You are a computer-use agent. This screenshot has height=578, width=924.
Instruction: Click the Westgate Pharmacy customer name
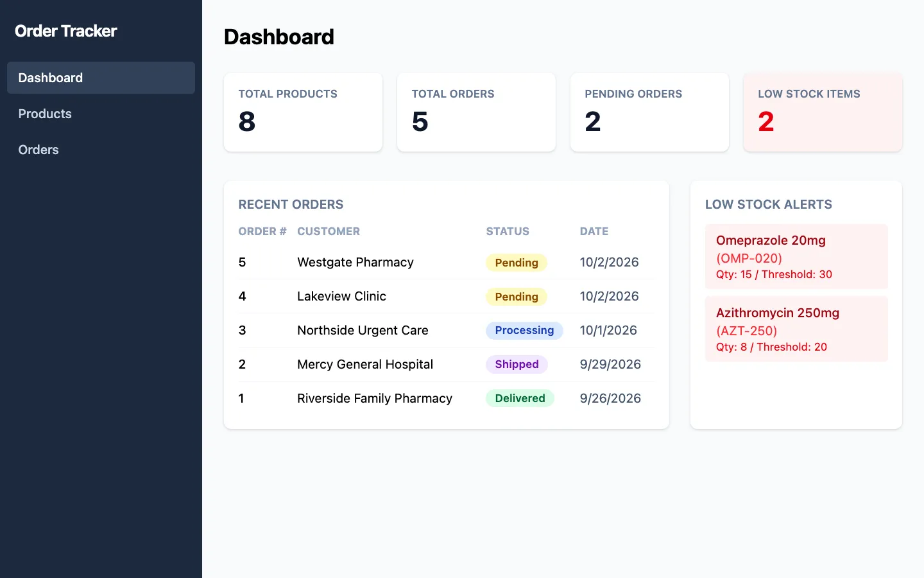pos(355,262)
